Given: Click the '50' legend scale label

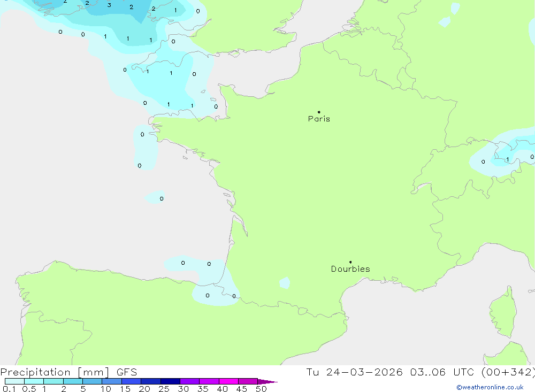Looking at the screenshot, I should 261,389.
